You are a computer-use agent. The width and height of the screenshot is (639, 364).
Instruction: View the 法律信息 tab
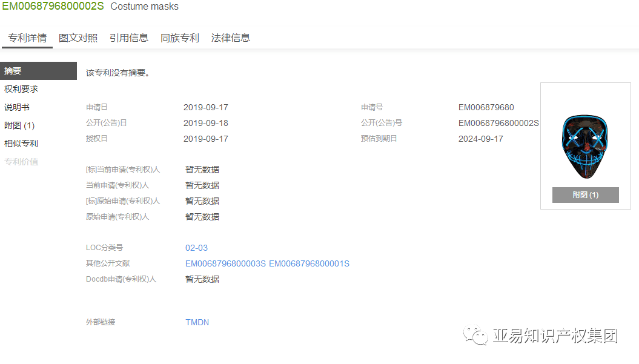[x=231, y=38]
